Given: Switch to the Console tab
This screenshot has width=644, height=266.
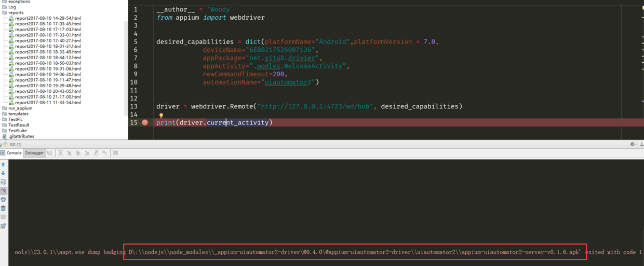Looking at the screenshot, I should (11, 153).
